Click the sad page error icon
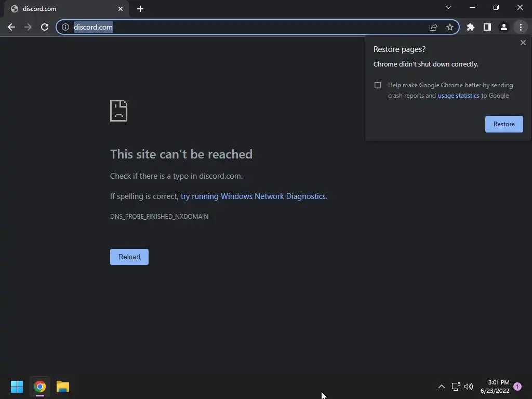Viewport: 532px width, 399px height. click(119, 111)
